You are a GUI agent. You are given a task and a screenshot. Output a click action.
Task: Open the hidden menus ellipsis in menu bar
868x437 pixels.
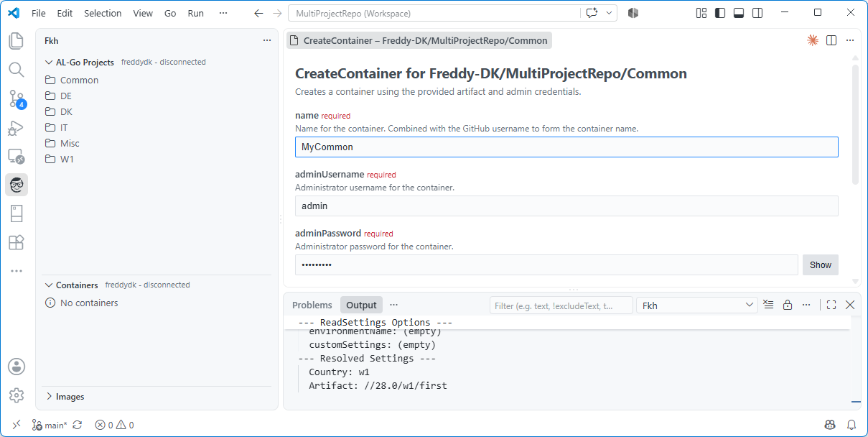(x=223, y=13)
